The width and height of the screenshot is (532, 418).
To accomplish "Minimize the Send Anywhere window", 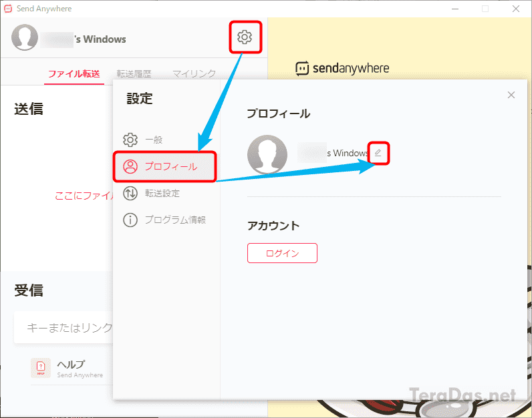I will [x=455, y=9].
